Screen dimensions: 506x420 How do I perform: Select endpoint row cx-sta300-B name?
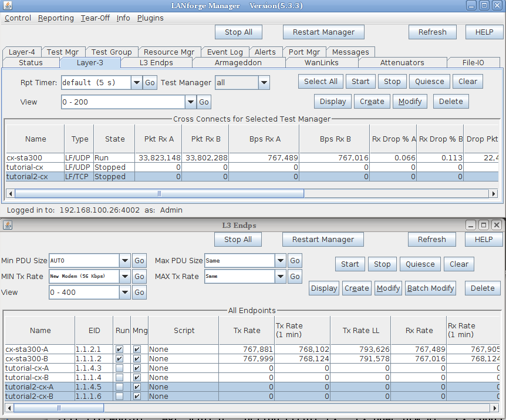point(40,359)
